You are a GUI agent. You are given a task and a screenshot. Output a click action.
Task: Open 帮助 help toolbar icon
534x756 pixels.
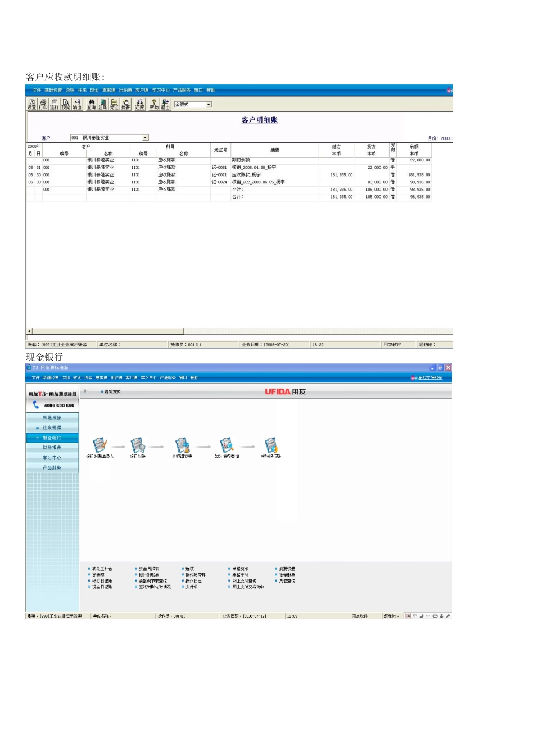[154, 104]
